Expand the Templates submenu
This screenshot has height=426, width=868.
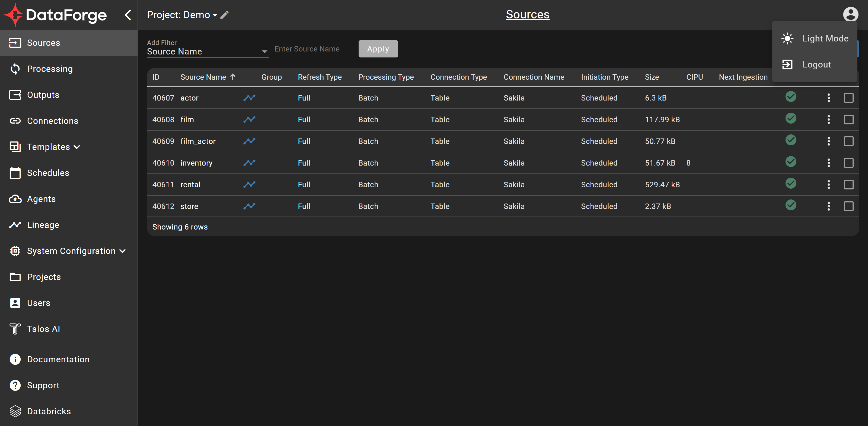click(x=69, y=147)
